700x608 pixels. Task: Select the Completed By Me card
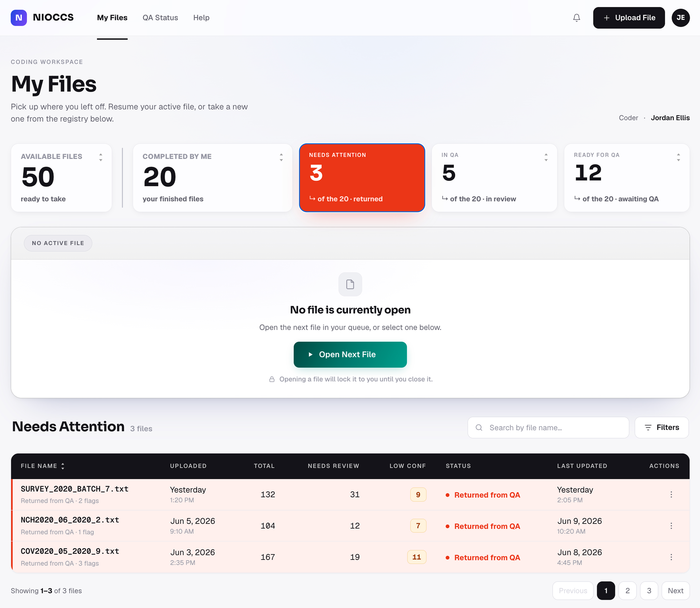pyautogui.click(x=213, y=178)
